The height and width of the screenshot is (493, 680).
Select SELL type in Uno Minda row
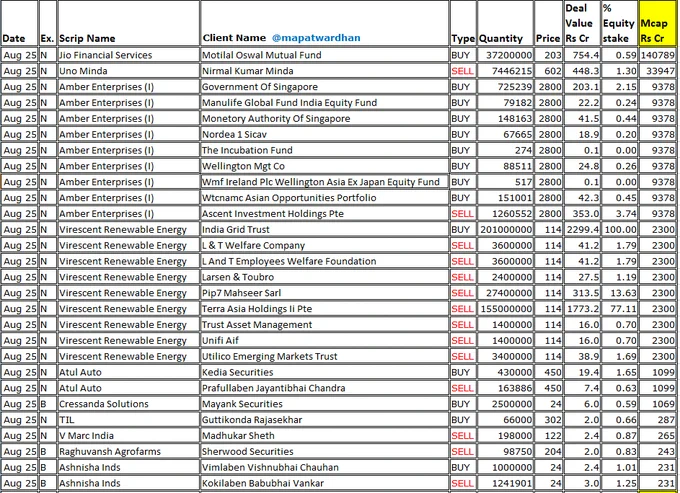point(462,71)
